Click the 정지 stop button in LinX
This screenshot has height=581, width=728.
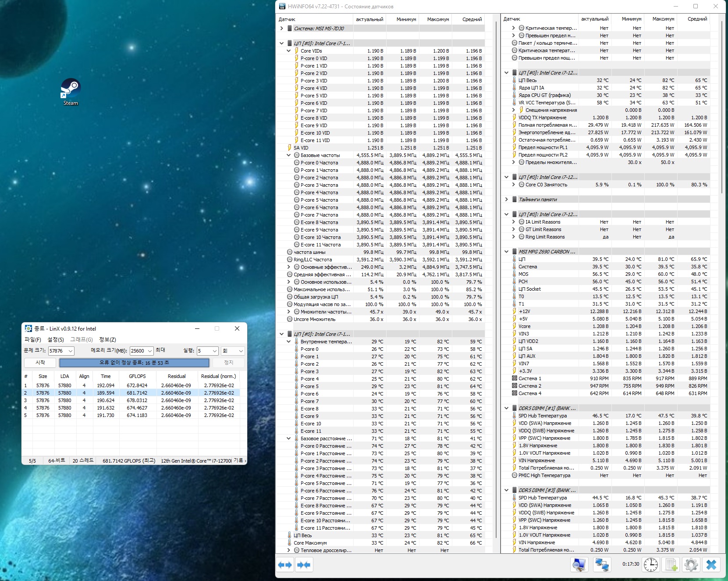click(x=228, y=363)
